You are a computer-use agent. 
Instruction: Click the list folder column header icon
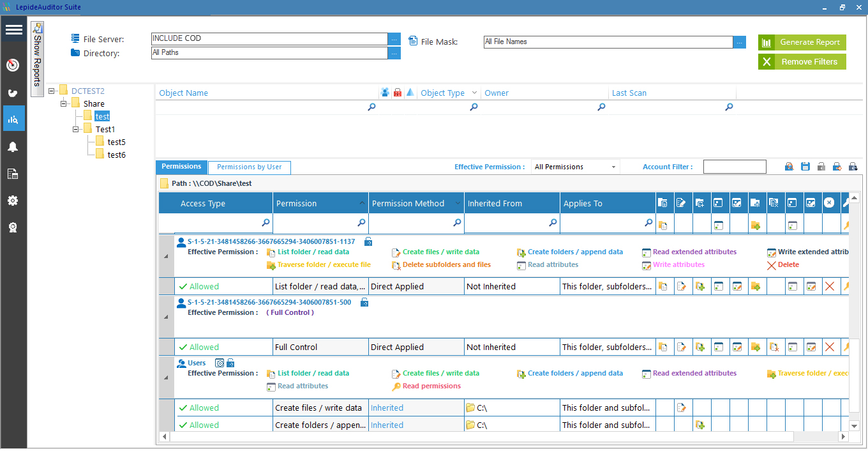pyautogui.click(x=662, y=203)
